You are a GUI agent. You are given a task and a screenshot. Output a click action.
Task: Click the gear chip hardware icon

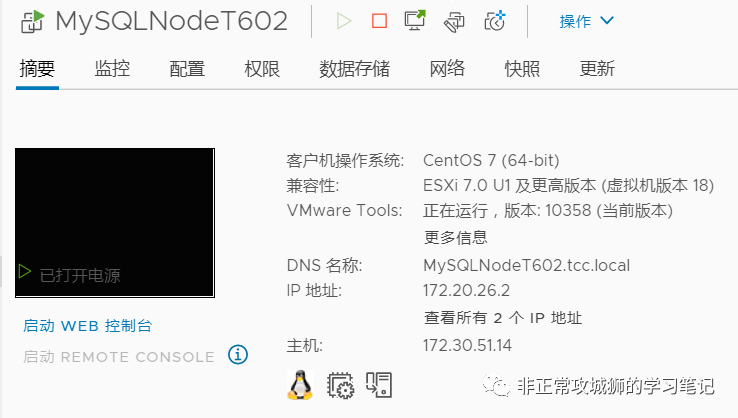(x=340, y=386)
